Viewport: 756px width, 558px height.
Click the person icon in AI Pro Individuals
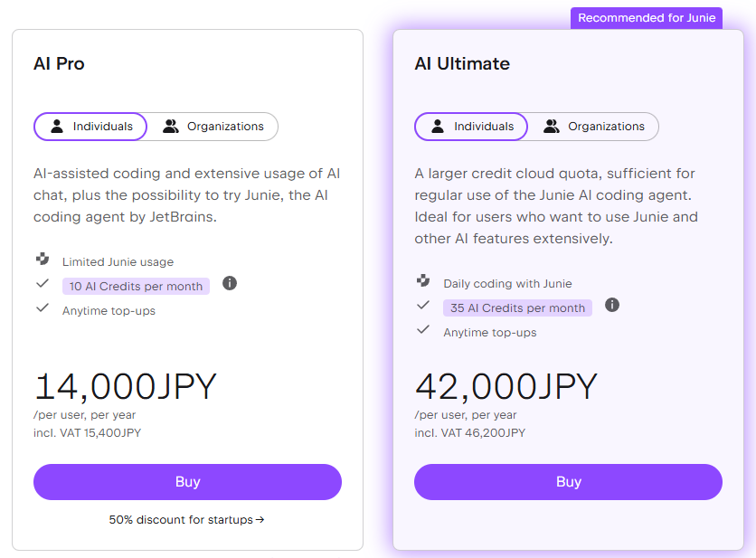[57, 127]
